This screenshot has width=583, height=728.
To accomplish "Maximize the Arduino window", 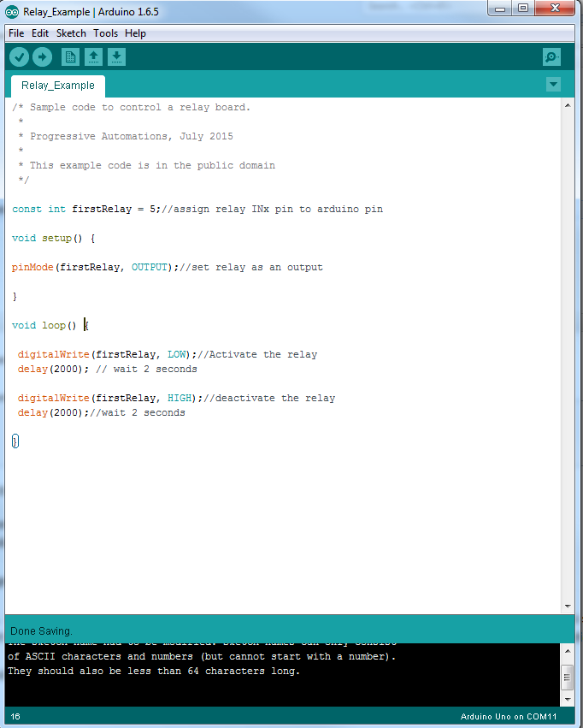I will [522, 9].
